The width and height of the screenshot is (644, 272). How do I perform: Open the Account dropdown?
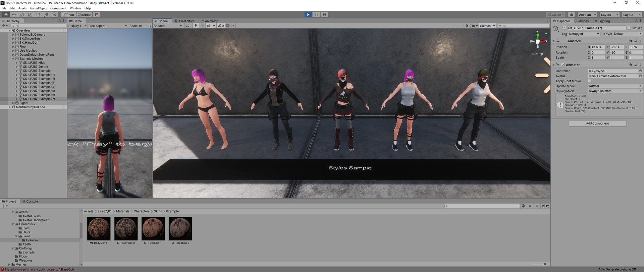pyautogui.click(x=587, y=15)
